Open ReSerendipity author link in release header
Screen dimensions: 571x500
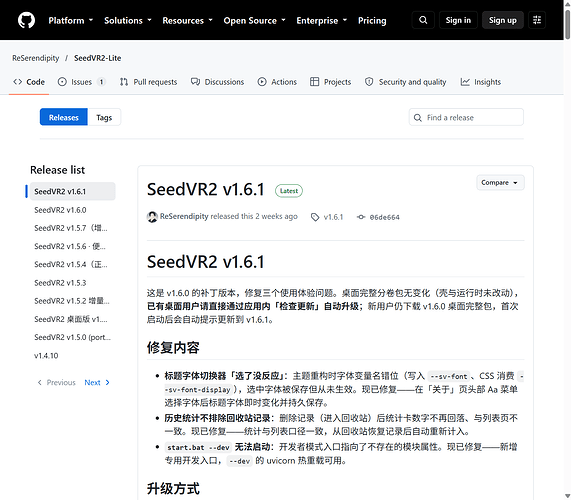[x=184, y=216]
